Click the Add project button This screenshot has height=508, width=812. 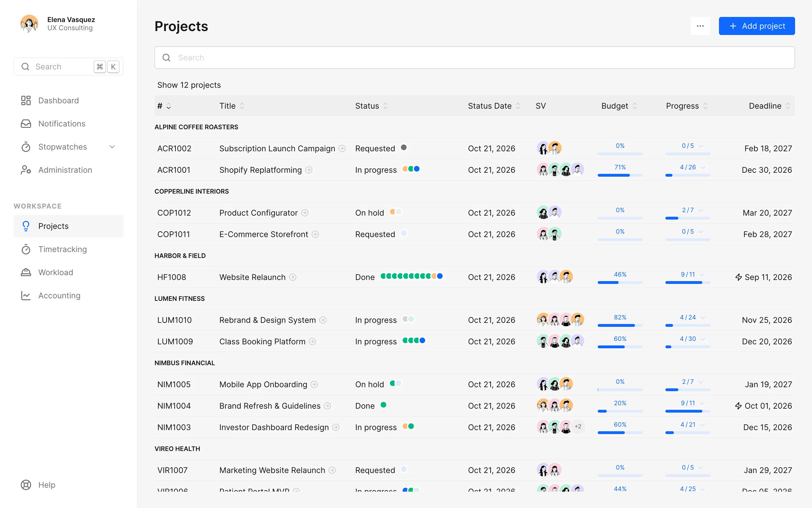tap(757, 26)
